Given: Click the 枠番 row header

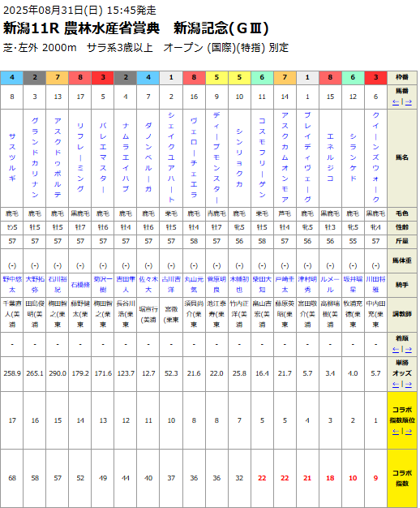Looking at the screenshot, I should [402, 77].
